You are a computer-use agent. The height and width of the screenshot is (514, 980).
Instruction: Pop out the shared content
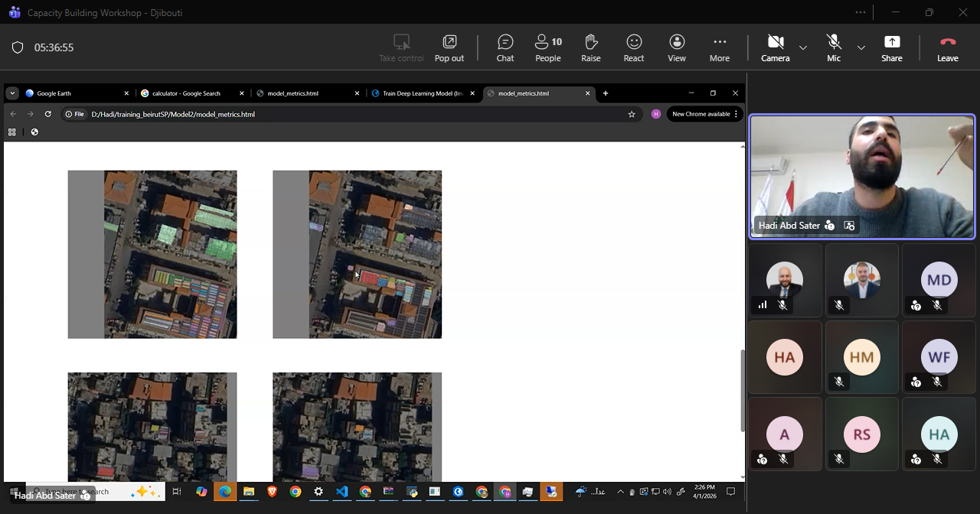[x=449, y=47]
